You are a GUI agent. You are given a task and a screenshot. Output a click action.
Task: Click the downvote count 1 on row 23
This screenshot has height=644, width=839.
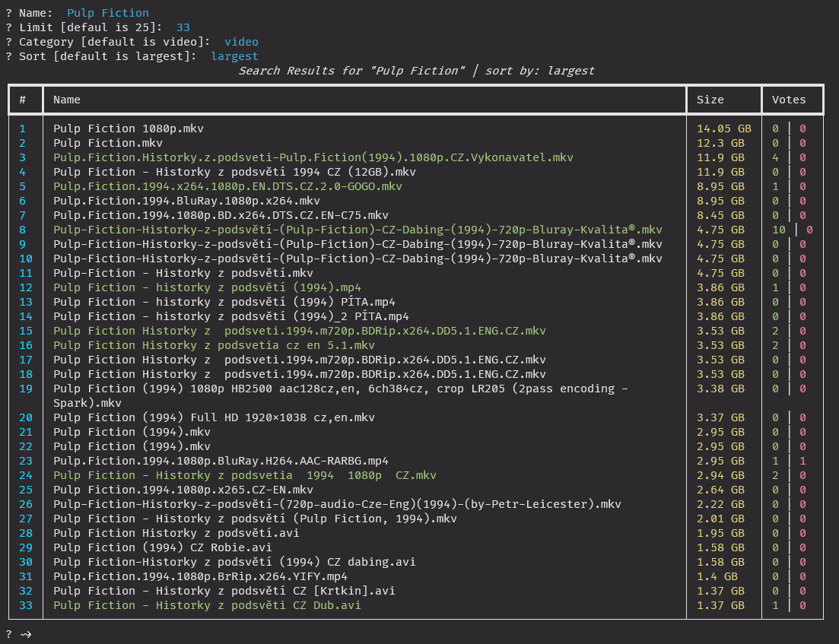802,461
